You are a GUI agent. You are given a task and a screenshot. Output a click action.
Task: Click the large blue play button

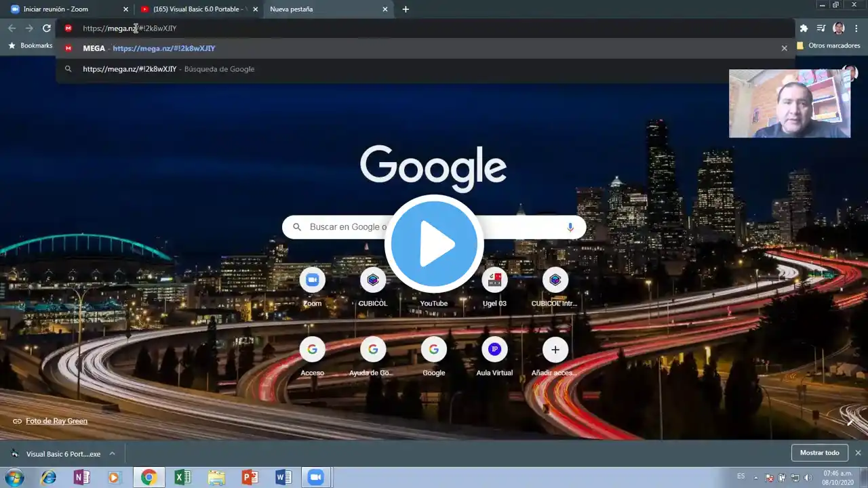[434, 244]
